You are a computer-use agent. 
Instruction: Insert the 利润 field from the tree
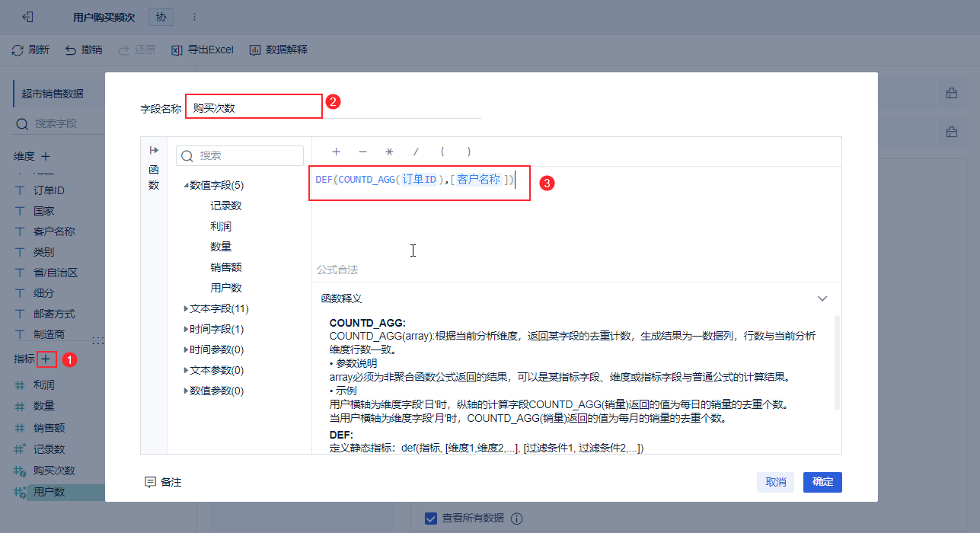tap(221, 226)
